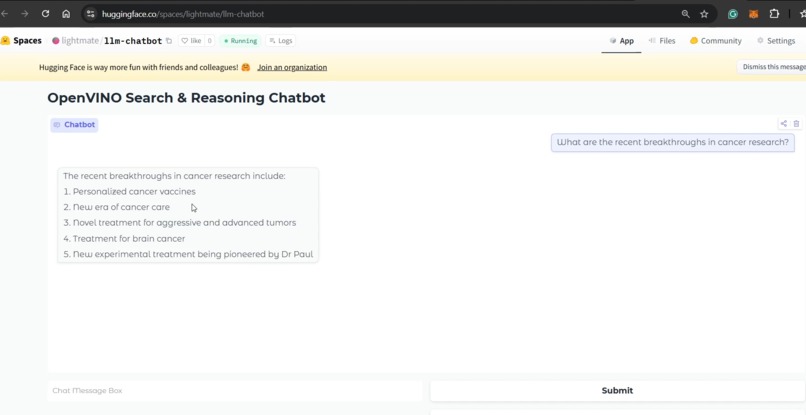The width and height of the screenshot is (806, 415).
Task: Click the Chatbot label badge
Action: click(x=75, y=124)
